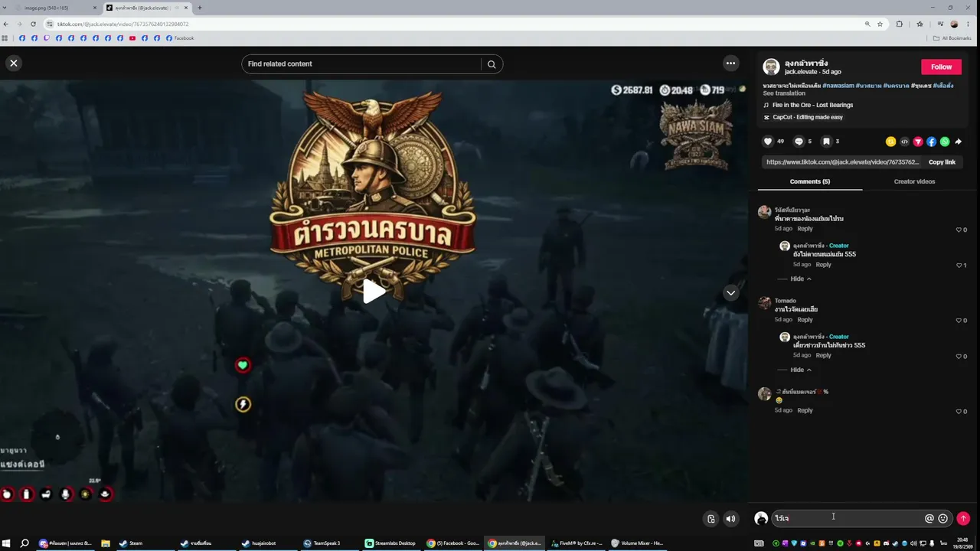
Task: Like the video with the heart icon
Action: (768, 142)
